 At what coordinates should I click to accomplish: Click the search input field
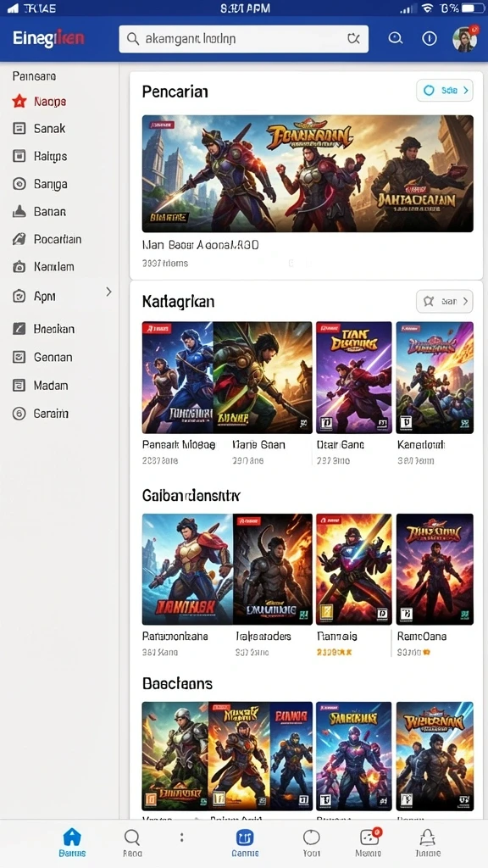(243, 39)
